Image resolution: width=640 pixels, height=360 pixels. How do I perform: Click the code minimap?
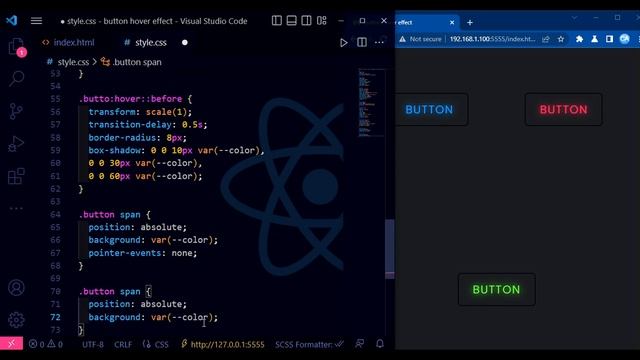[x=371, y=103]
